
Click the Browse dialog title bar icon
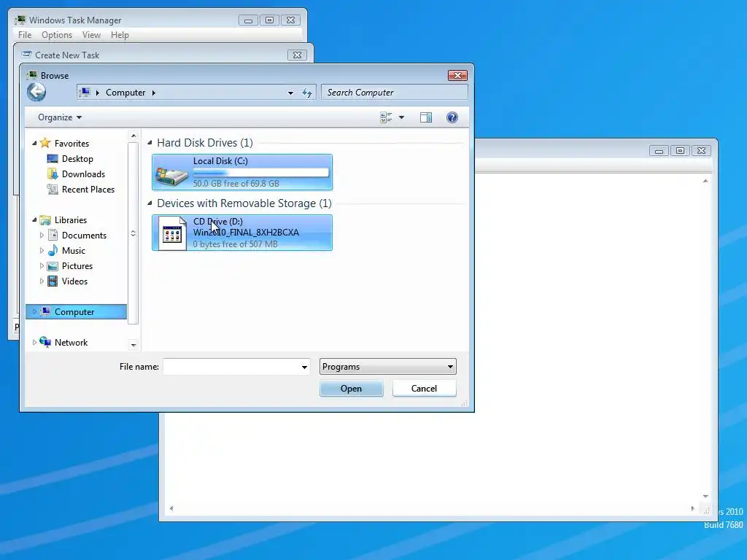point(32,75)
